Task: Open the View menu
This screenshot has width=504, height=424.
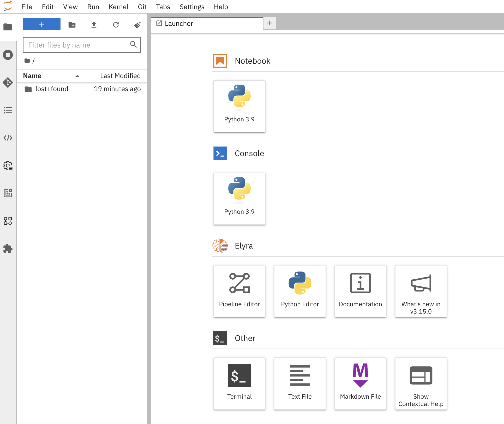Action: (x=70, y=7)
